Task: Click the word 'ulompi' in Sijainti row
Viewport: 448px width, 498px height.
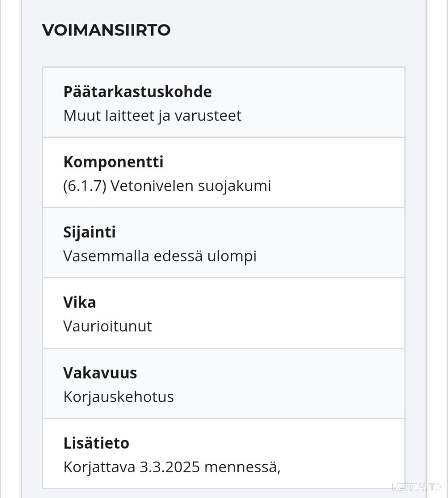Action: coord(232,256)
